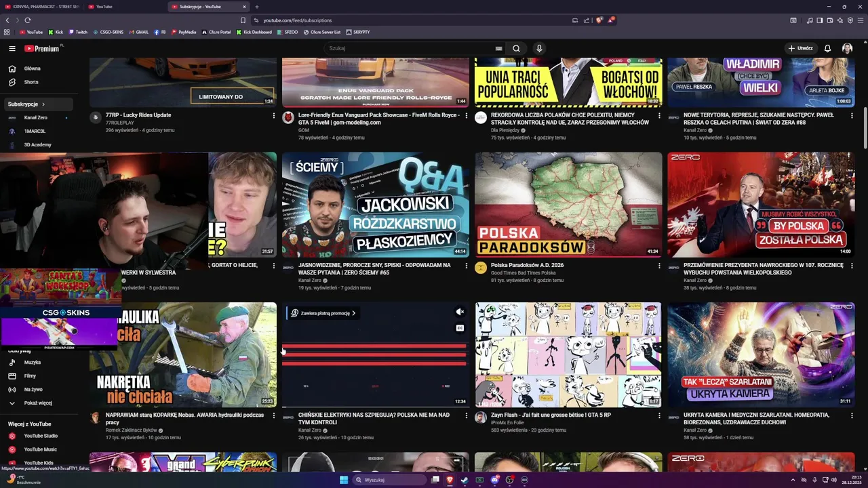The width and height of the screenshot is (868, 488).
Task: Open options menu for Polska Paradoksów video
Action: coord(659,266)
